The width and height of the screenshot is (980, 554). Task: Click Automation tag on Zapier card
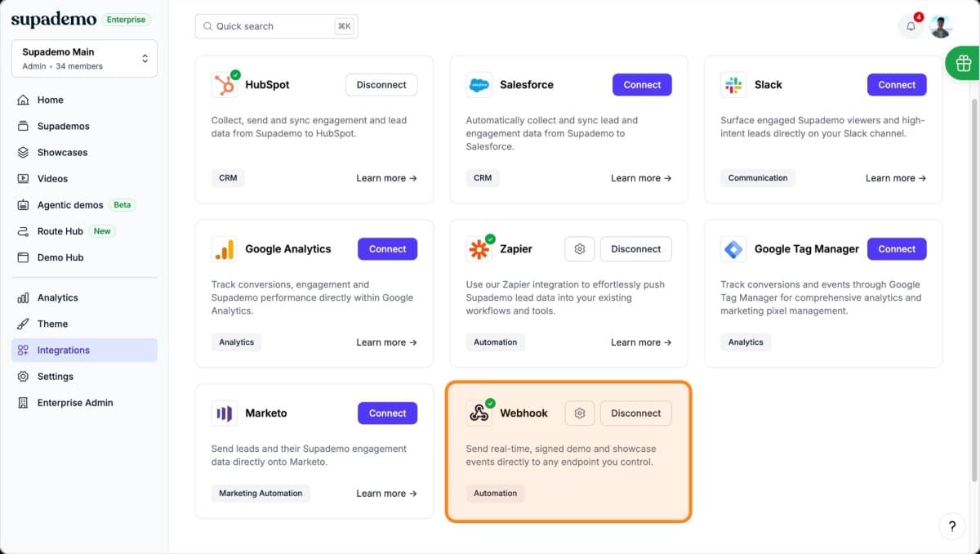click(x=496, y=342)
